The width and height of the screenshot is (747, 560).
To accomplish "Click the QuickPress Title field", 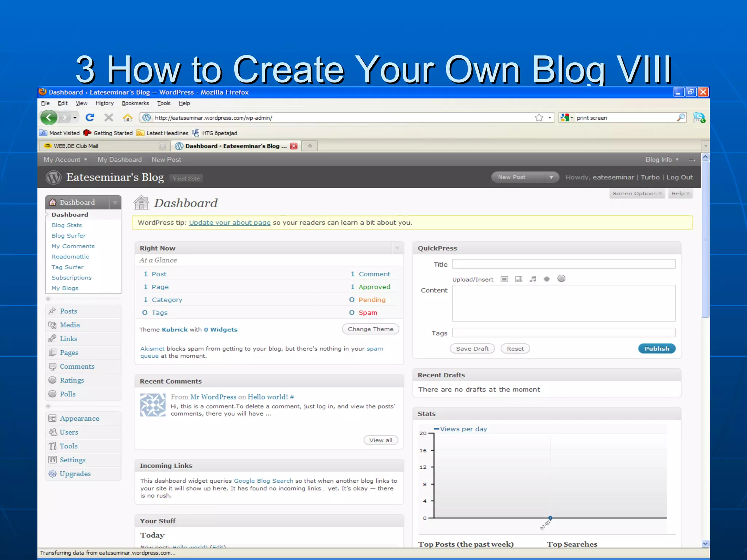I will [564, 264].
